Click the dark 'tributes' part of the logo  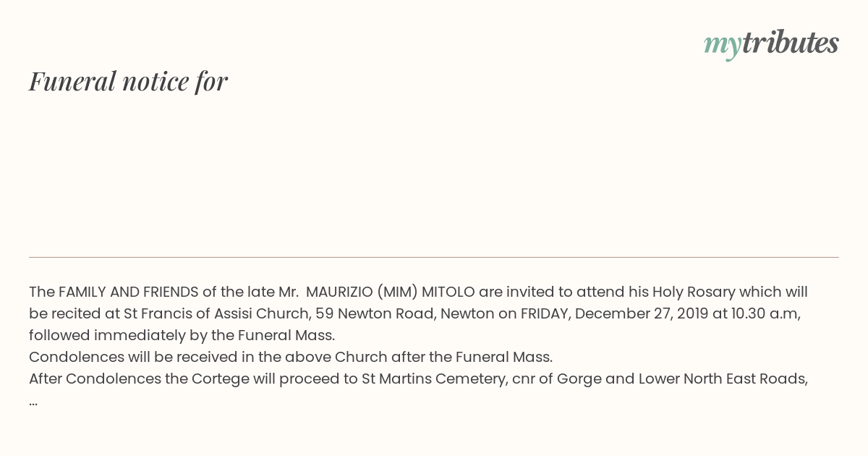[791, 43]
